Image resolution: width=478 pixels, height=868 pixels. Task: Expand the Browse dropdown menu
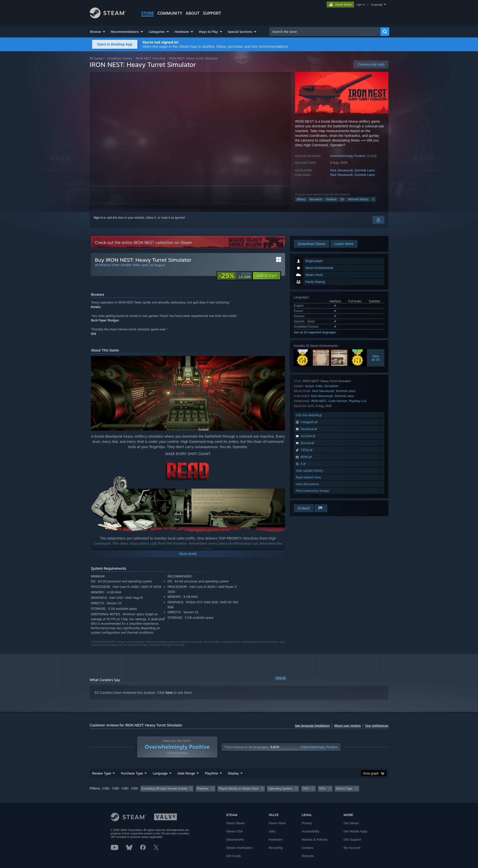click(x=98, y=32)
